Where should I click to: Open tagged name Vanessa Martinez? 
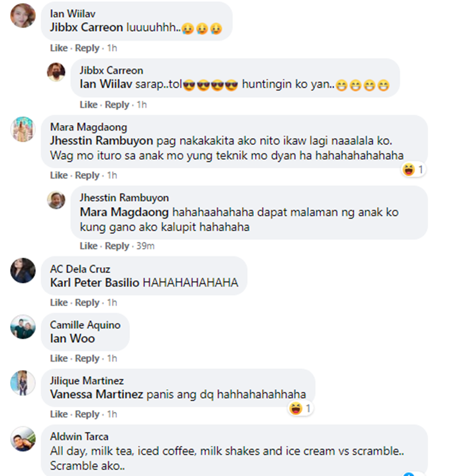[x=96, y=395]
